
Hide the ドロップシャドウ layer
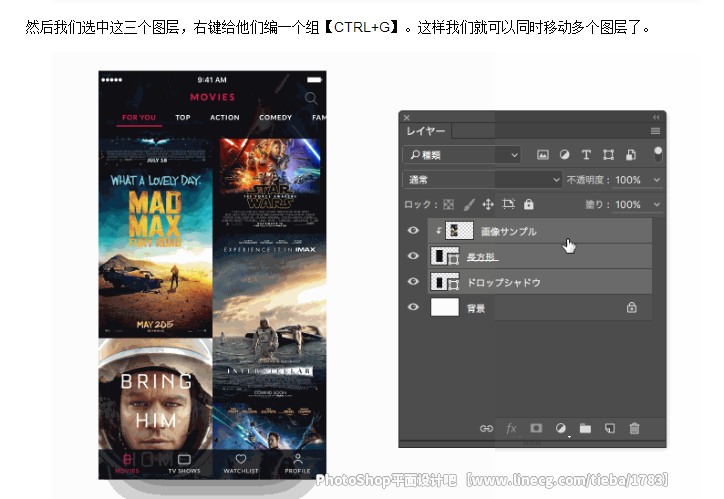413,281
